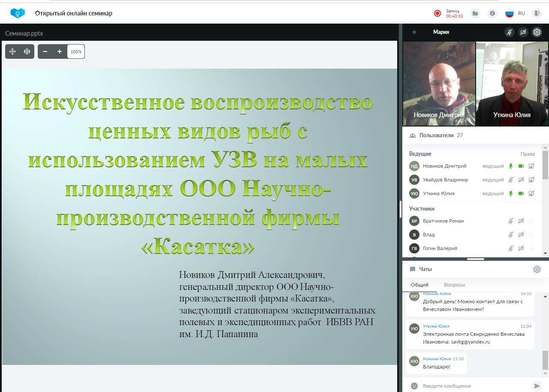The height and width of the screenshot is (392, 549).
Task: Click the Открытый онлайн семинар title
Action: tap(74, 13)
